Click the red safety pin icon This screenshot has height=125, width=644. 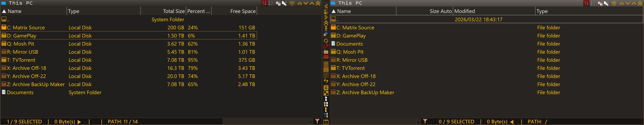point(326,46)
